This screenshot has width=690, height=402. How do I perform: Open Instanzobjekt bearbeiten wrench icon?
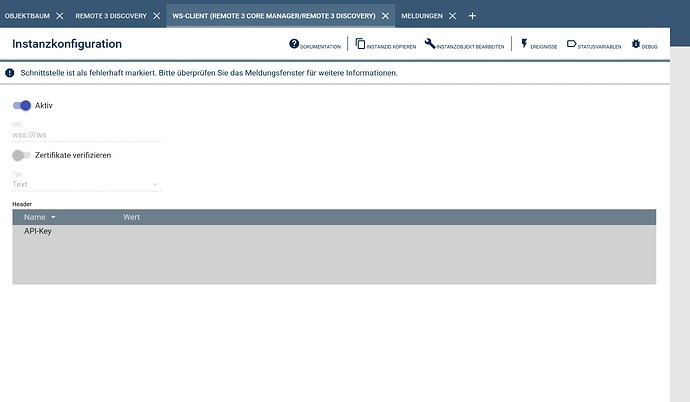pyautogui.click(x=429, y=44)
